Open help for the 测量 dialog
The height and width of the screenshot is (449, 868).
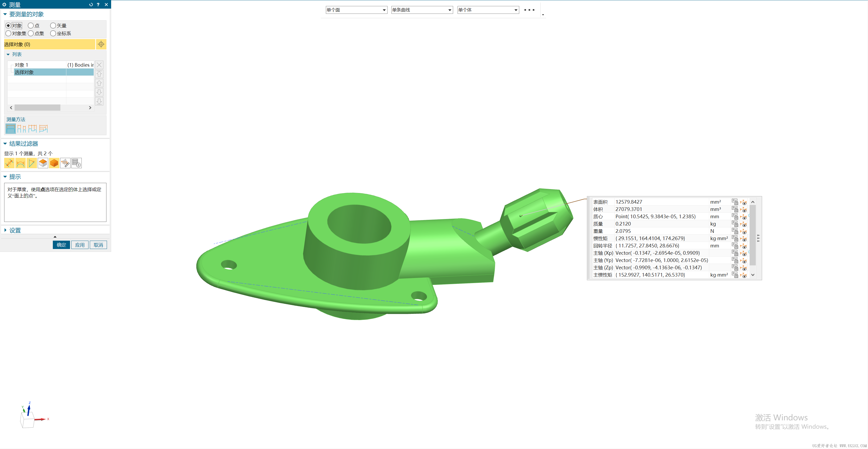coord(98,4)
